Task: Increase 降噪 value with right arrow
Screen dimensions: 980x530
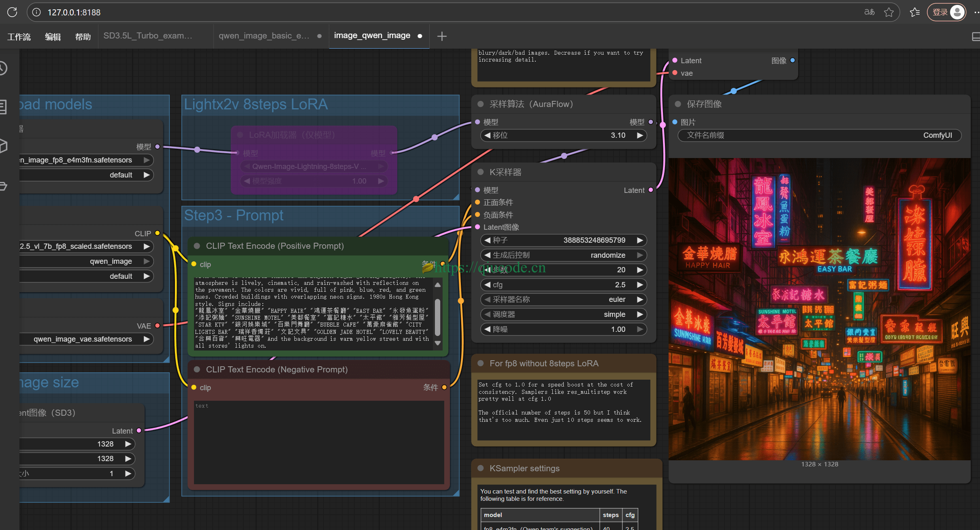Action: [x=640, y=329]
